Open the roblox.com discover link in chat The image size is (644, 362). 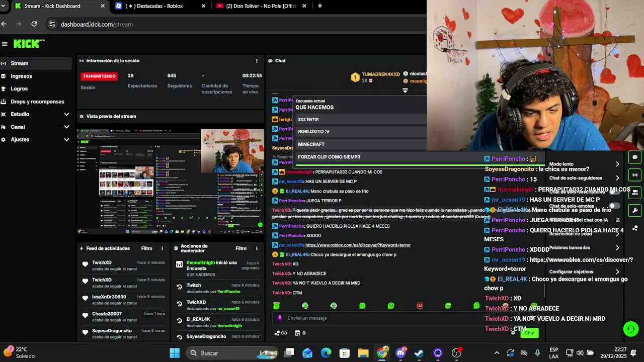[x=358, y=245]
